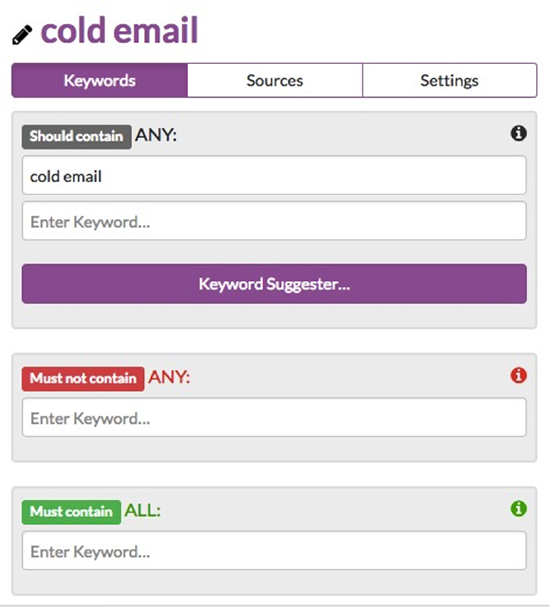Open the green info icon for Must contain
This screenshot has height=607, width=550.
(518, 508)
